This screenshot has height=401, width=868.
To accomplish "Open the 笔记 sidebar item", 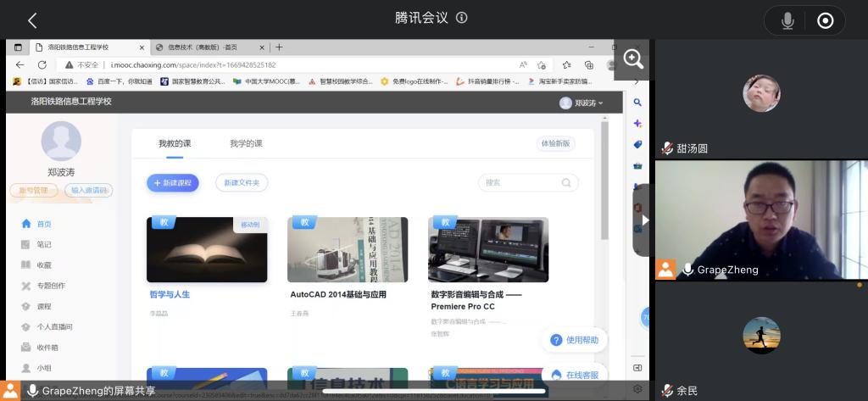I will pyautogui.click(x=44, y=244).
